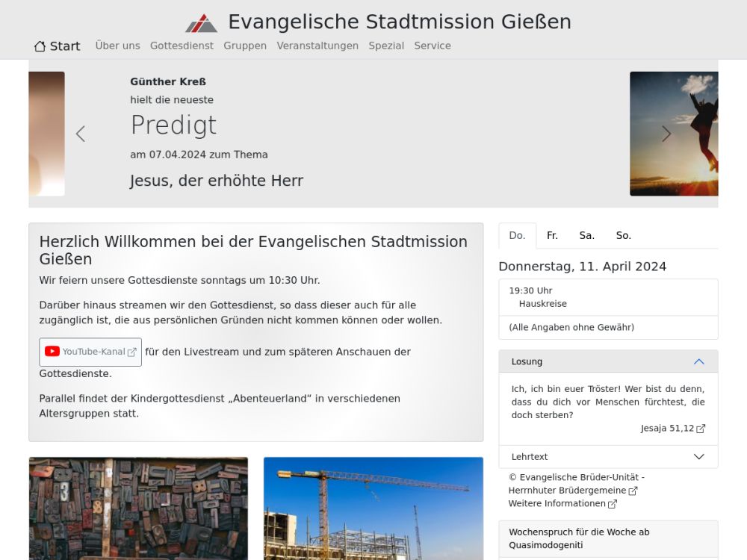Screen dimensions: 747x560
Task: Click the crane construction site thumbnail
Action: (373, 508)
